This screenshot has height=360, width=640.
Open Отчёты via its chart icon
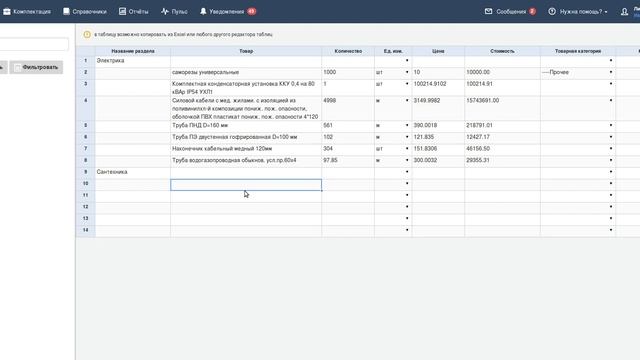pos(122,11)
